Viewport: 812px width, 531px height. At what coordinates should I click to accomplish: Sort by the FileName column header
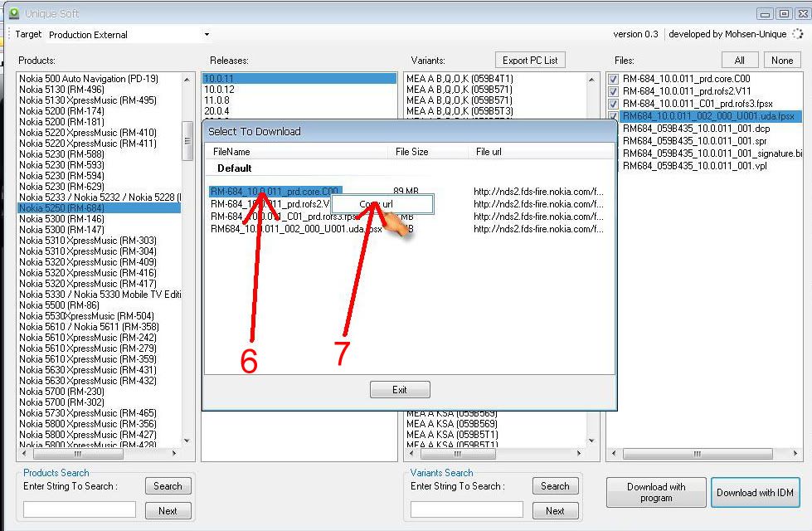297,152
